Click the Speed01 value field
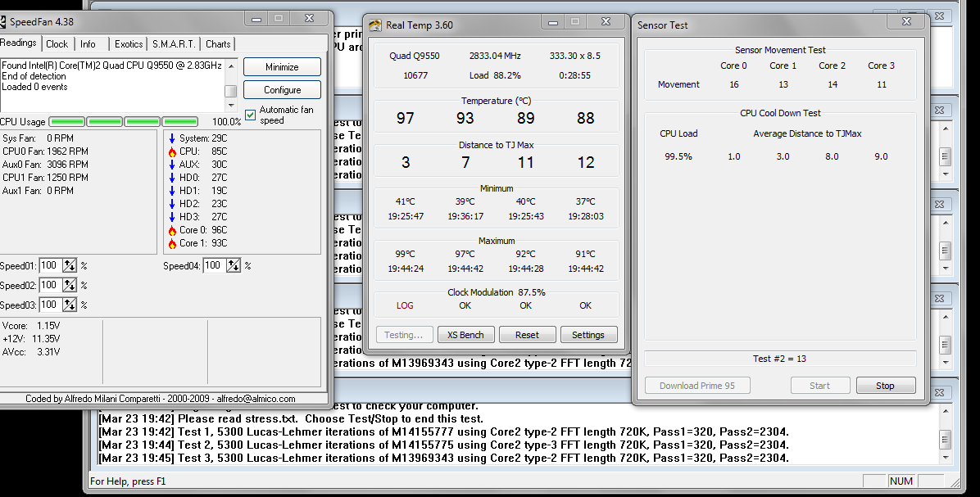 (49, 266)
